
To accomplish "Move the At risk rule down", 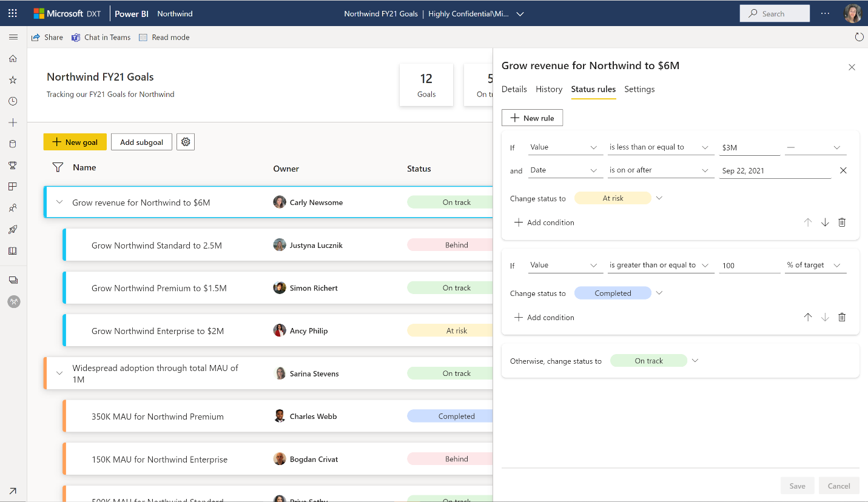I will coord(825,223).
